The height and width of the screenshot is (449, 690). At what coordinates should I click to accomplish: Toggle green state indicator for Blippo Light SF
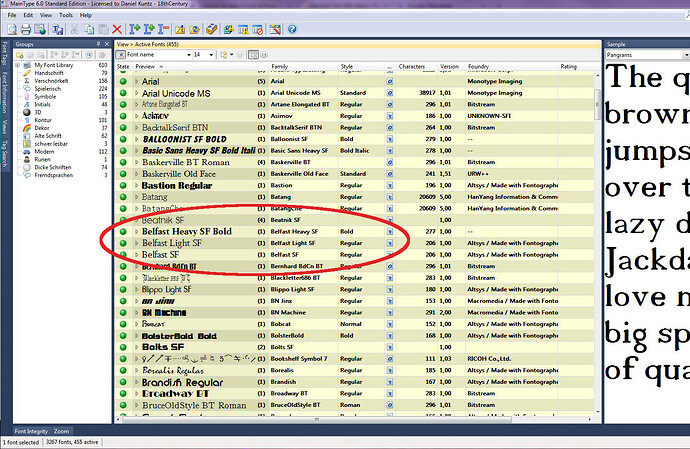(123, 289)
